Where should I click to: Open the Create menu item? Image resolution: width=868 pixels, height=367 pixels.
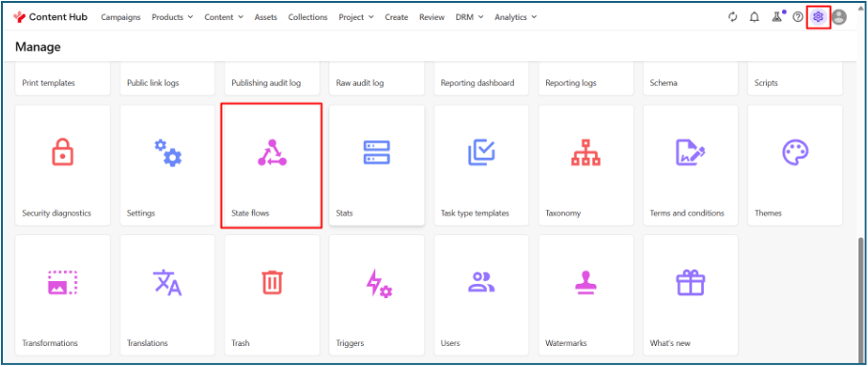click(x=396, y=17)
